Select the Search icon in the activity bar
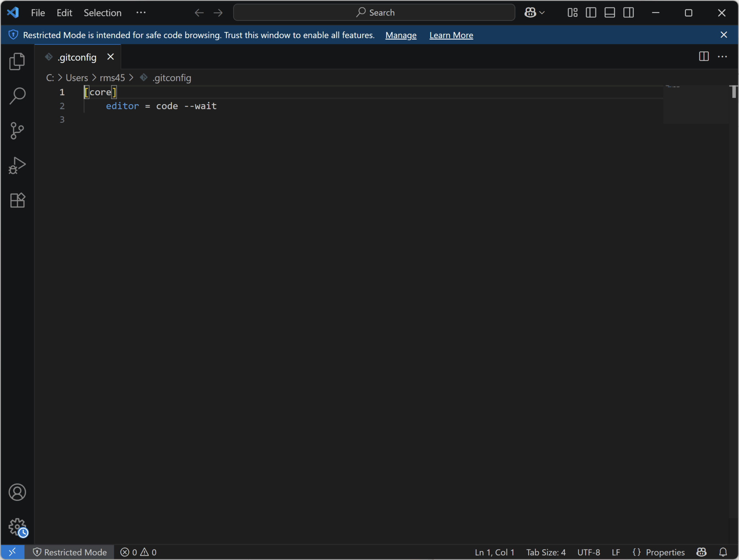 point(17,95)
